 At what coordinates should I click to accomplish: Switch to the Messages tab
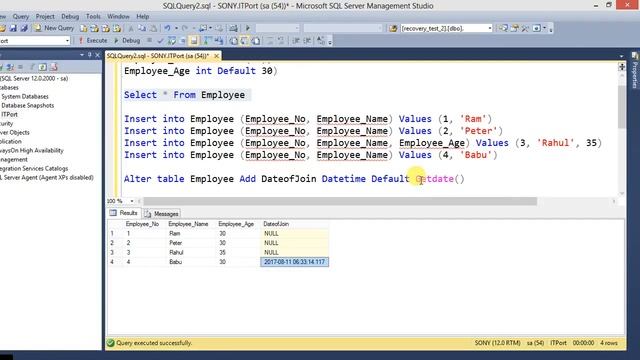162,213
